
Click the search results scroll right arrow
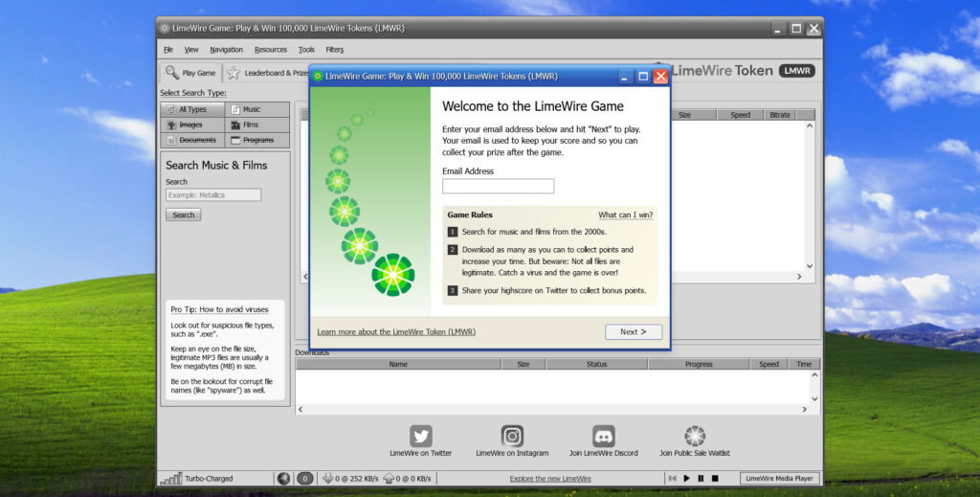coord(799,277)
